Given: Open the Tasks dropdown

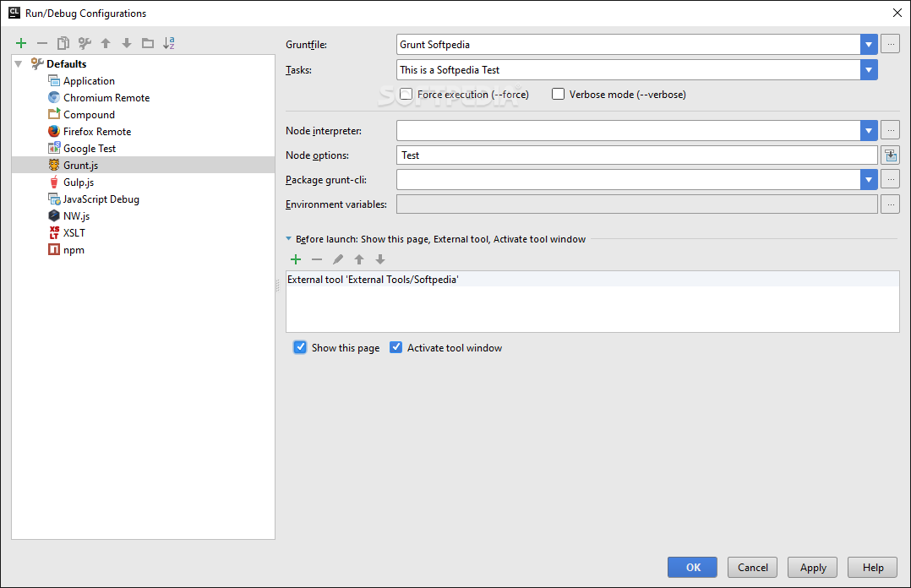Looking at the screenshot, I should 869,70.
